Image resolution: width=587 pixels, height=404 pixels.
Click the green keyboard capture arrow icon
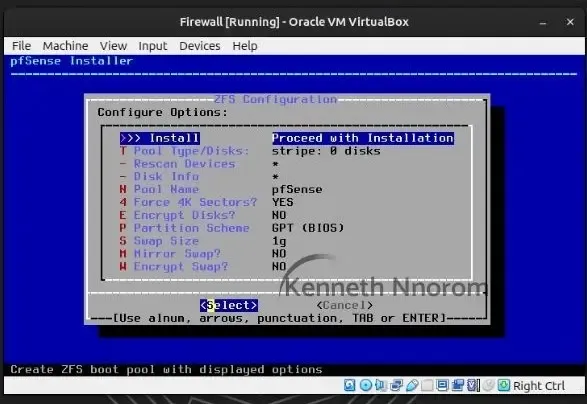[504, 385]
